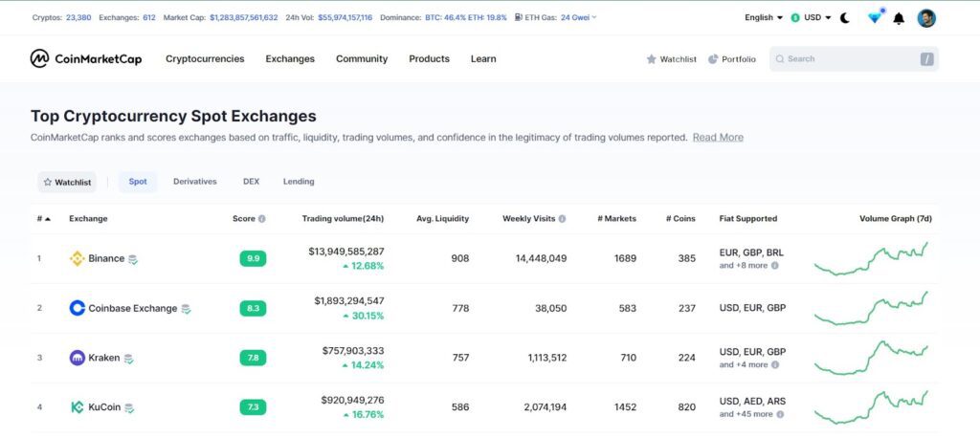The image size is (980, 438).
Task: Click the USD currency coin icon
Action: tap(795, 17)
